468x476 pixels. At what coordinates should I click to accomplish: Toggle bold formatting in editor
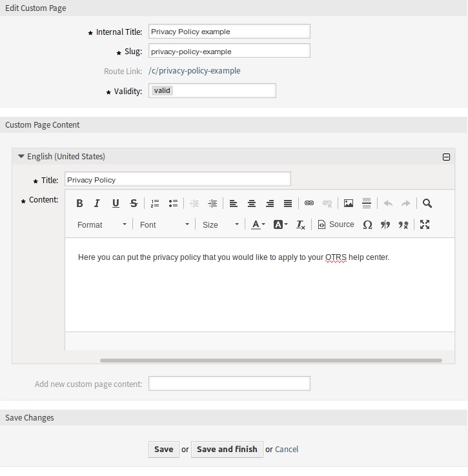79,203
